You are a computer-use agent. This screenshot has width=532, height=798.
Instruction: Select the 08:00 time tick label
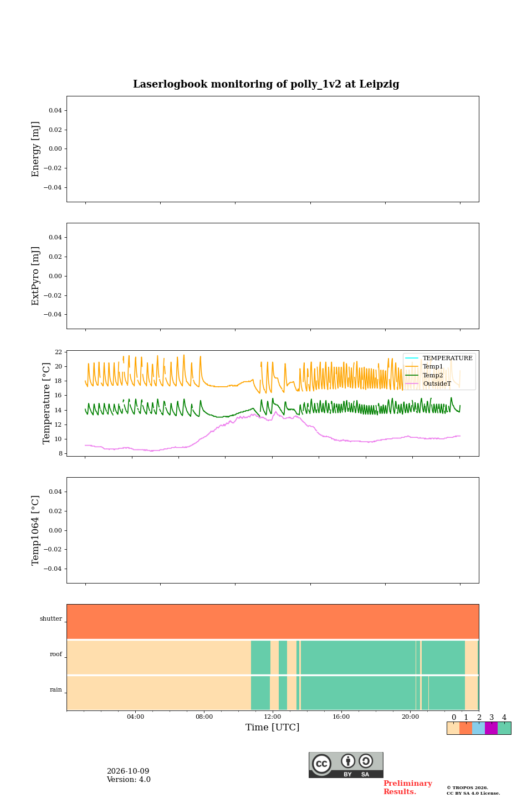point(204,717)
